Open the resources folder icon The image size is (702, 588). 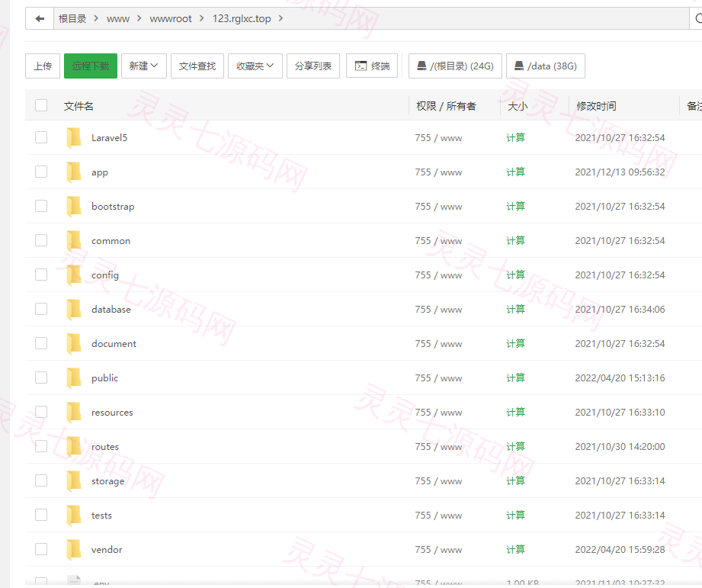(x=74, y=412)
